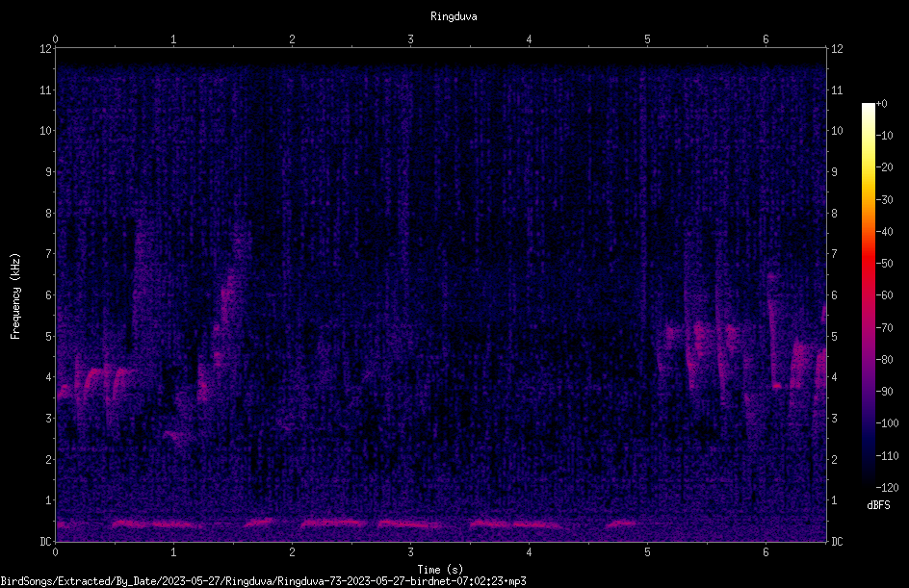Click the 4 kHz label on left axis
Screen dimensions: 909x588
tap(47, 377)
